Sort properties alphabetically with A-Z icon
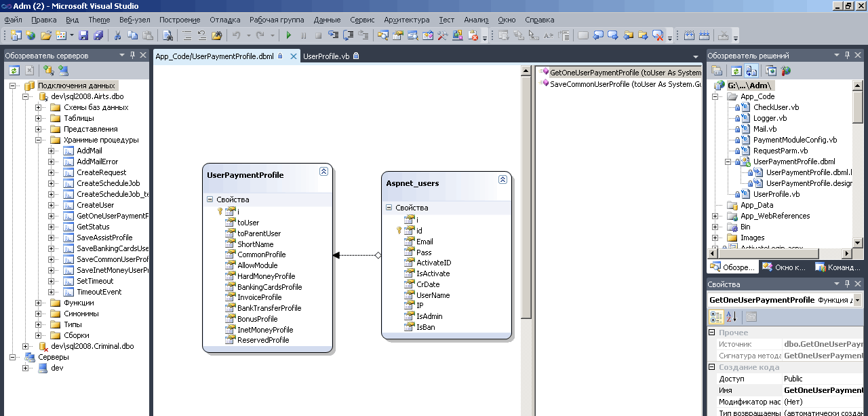 point(731,317)
